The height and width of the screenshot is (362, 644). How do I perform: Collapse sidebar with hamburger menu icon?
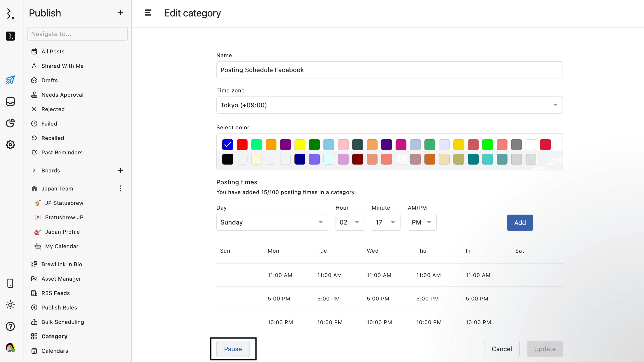tap(148, 13)
